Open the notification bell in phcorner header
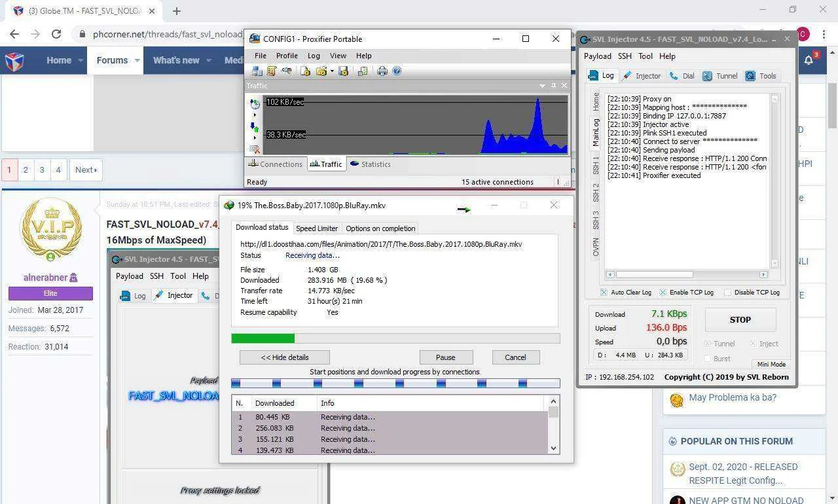Screen dimensions: 838x504 (x=809, y=60)
